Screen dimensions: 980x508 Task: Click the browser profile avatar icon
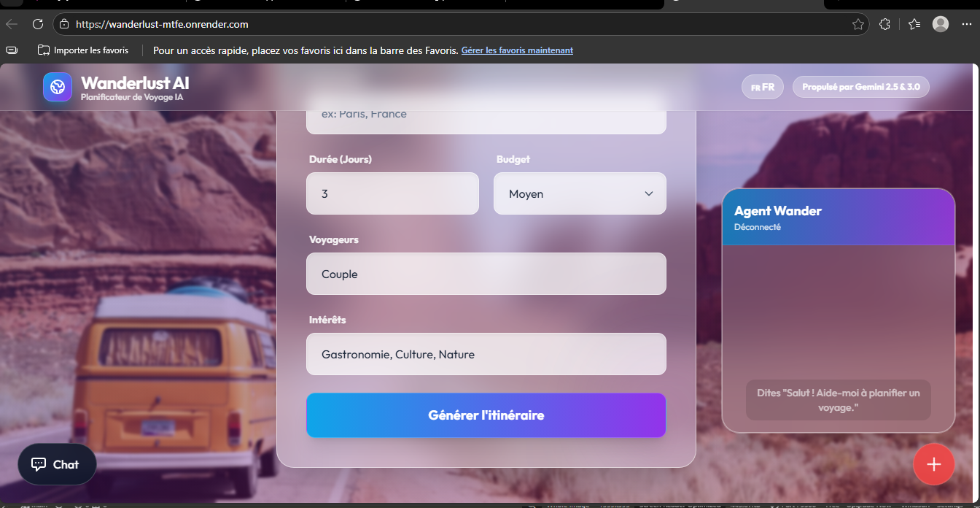940,23
